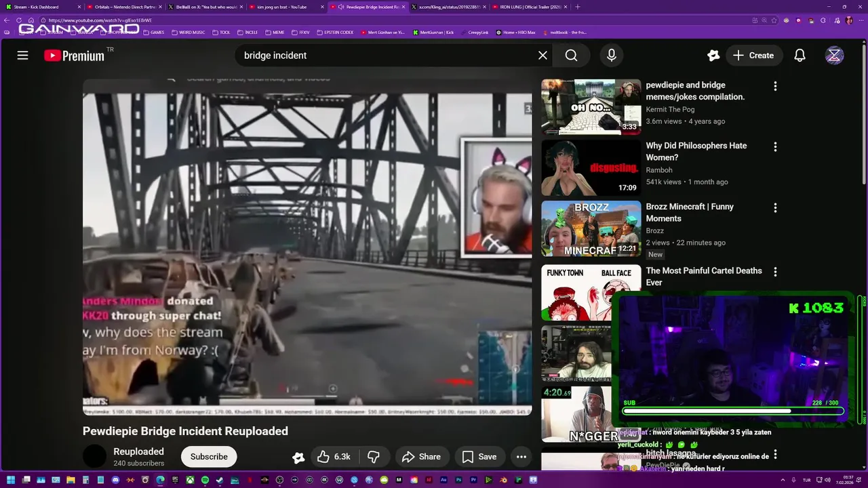Click the main video player

point(307,247)
